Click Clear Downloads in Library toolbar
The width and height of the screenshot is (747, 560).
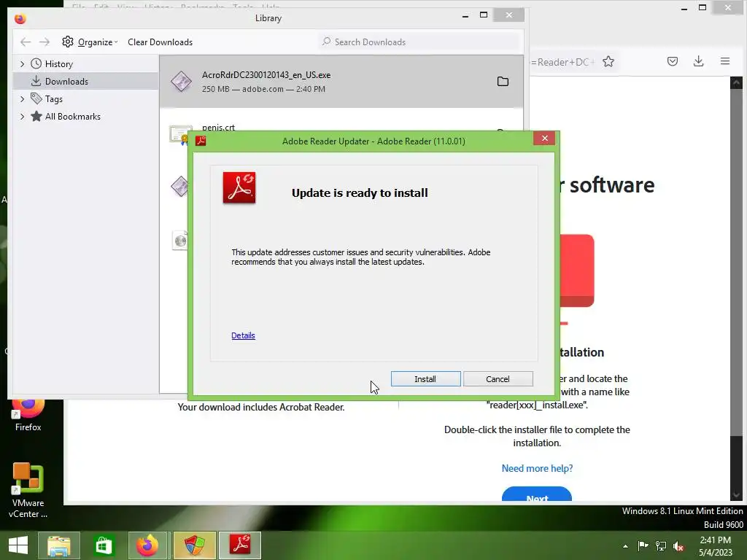(160, 42)
